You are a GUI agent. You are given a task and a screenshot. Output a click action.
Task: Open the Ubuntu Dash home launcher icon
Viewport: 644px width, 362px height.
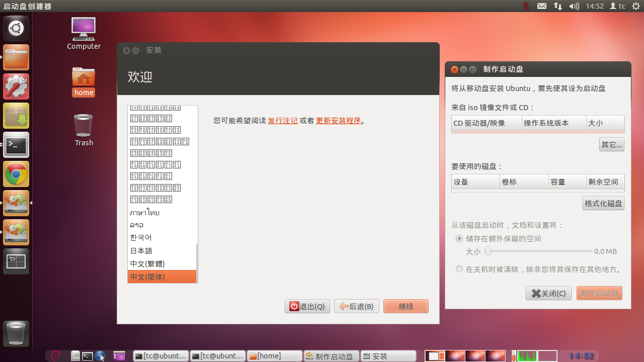click(x=16, y=28)
